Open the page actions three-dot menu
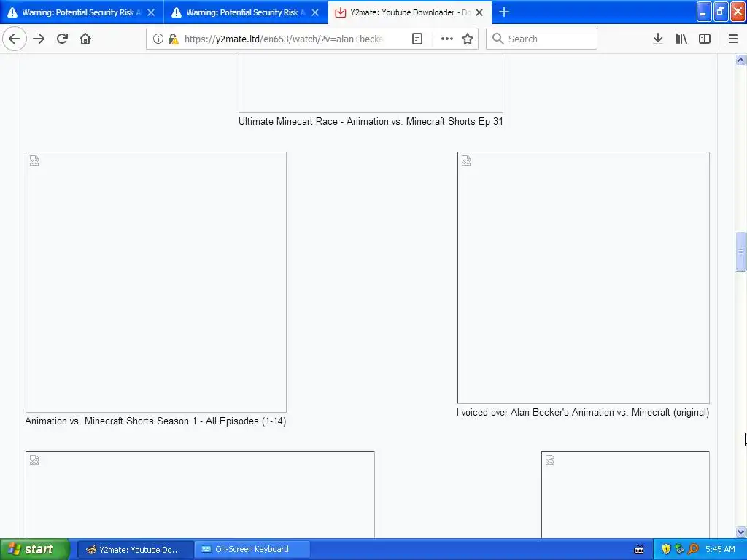Image resolution: width=747 pixels, height=560 pixels. (x=447, y=39)
